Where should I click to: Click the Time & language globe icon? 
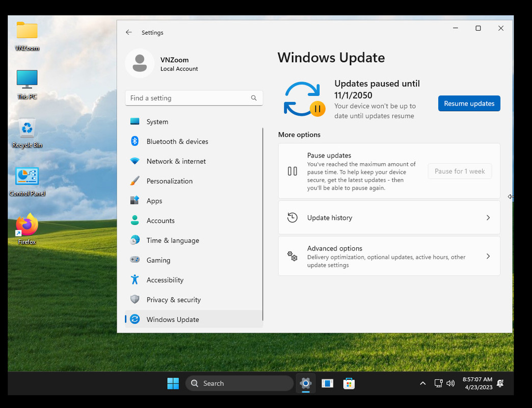pos(135,240)
